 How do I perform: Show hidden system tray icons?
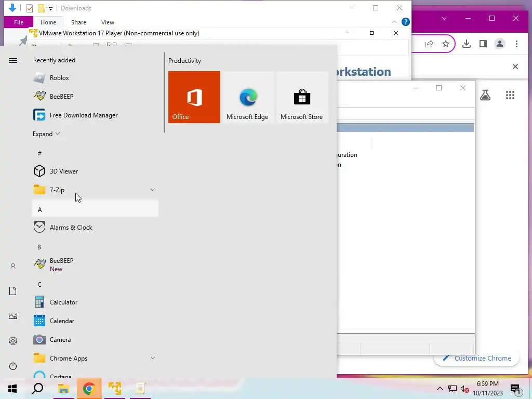pos(440,389)
